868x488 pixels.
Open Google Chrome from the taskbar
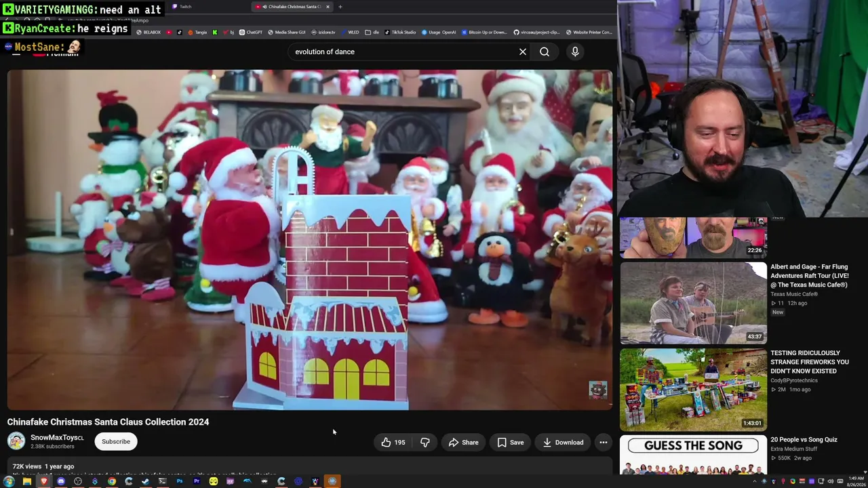[x=111, y=481]
